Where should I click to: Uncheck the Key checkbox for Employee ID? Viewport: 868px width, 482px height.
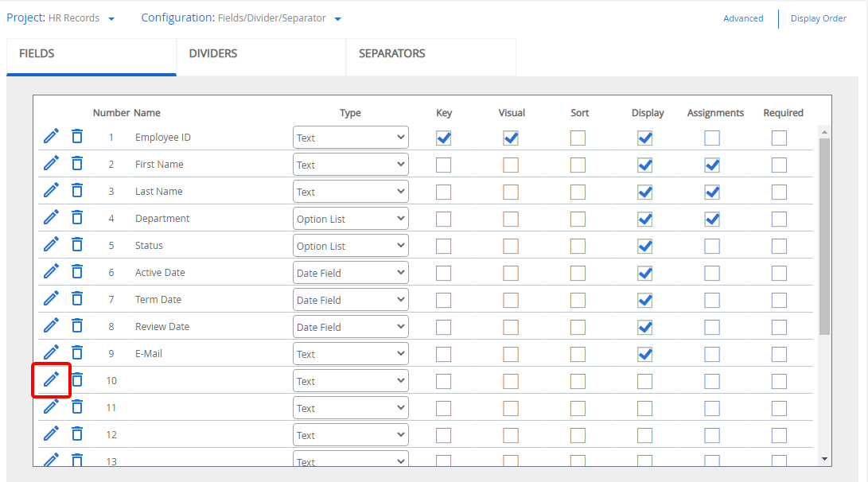click(443, 138)
